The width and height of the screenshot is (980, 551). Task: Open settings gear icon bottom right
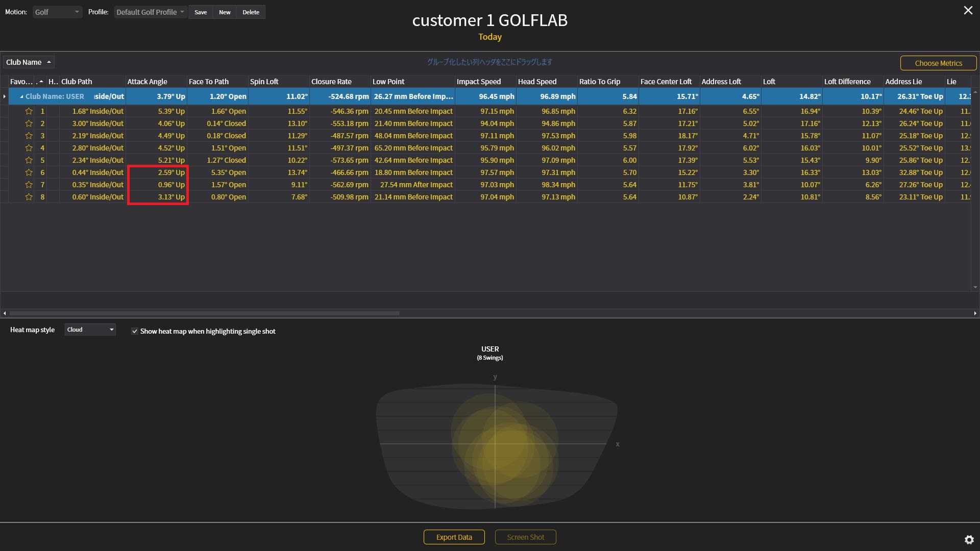[x=969, y=539]
